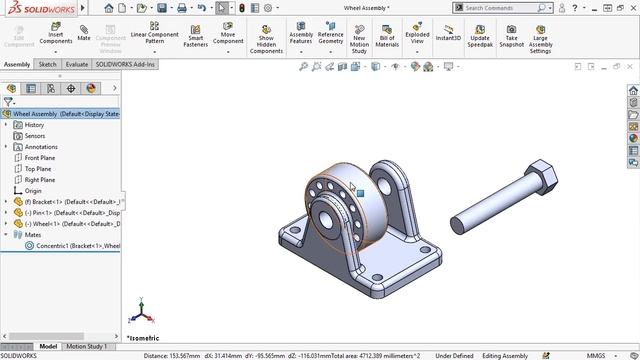The width and height of the screenshot is (640, 360).
Task: Switch to the Assembly tab
Action: 17,64
